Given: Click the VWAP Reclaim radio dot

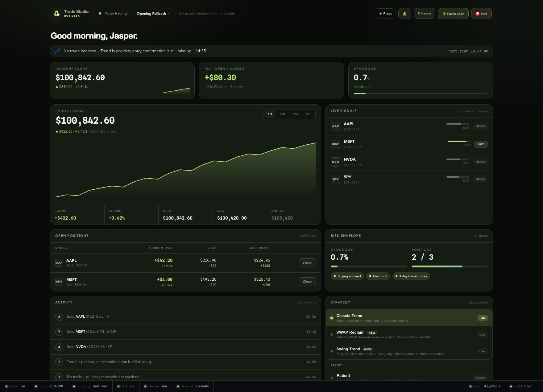Looking at the screenshot, I should pos(332,335).
